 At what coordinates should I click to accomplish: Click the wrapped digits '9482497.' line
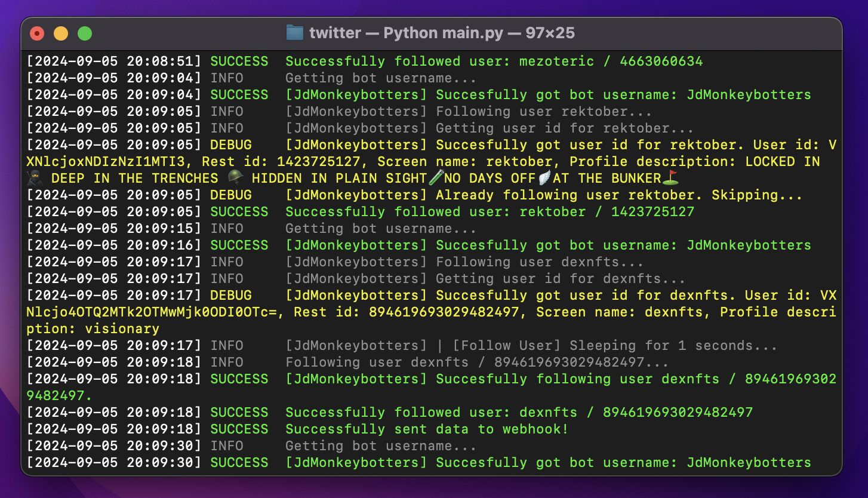60,395
